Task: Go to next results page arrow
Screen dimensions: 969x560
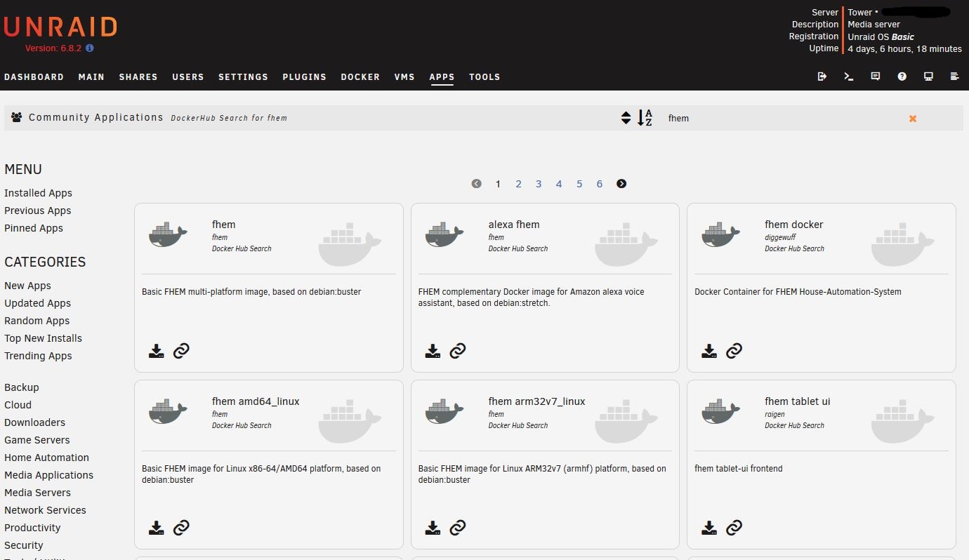Action: click(x=621, y=184)
